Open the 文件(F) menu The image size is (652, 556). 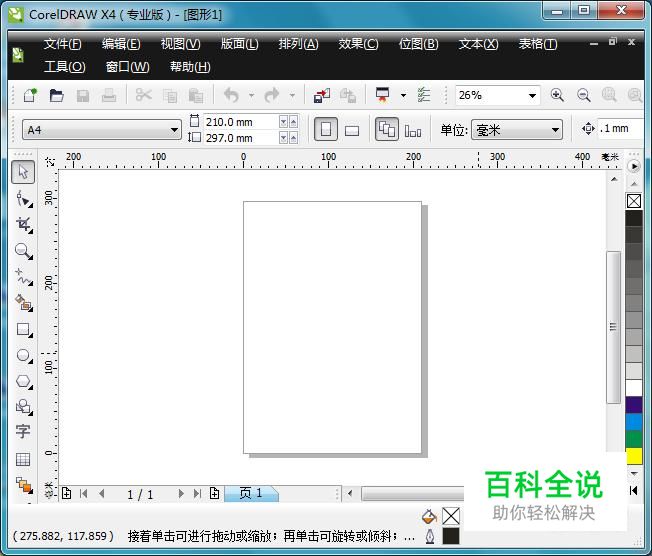[62, 44]
